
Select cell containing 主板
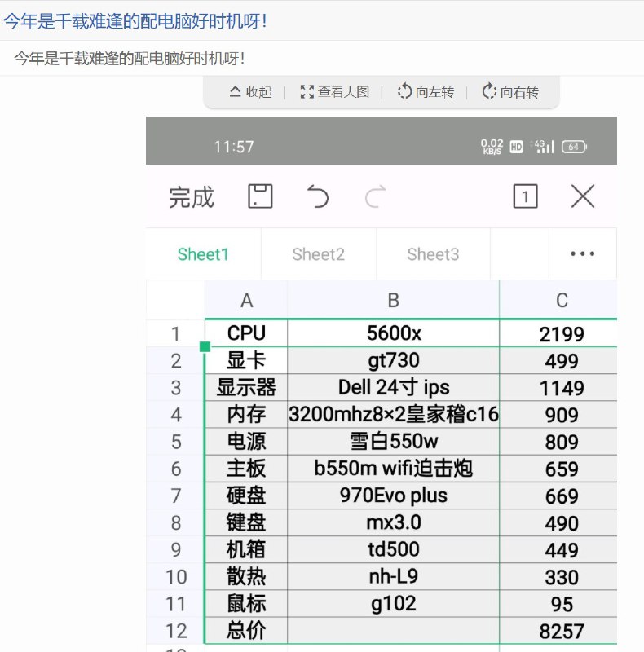[246, 468]
